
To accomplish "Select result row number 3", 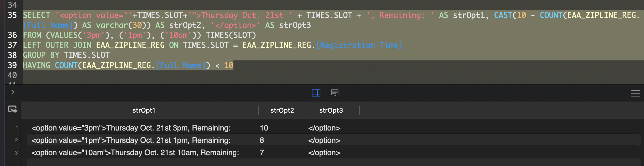I will coord(16,153).
